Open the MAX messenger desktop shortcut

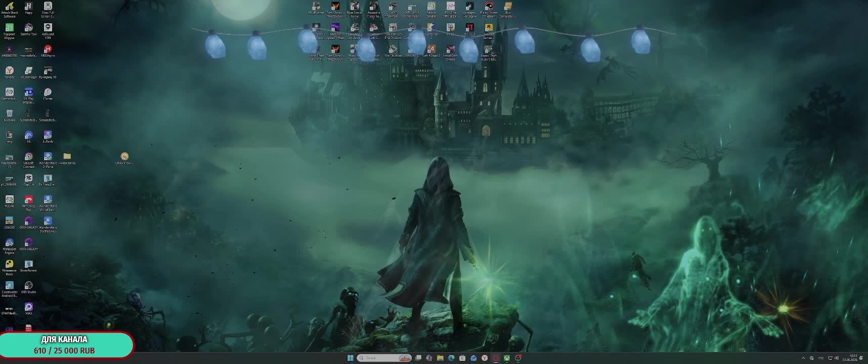tap(29, 308)
